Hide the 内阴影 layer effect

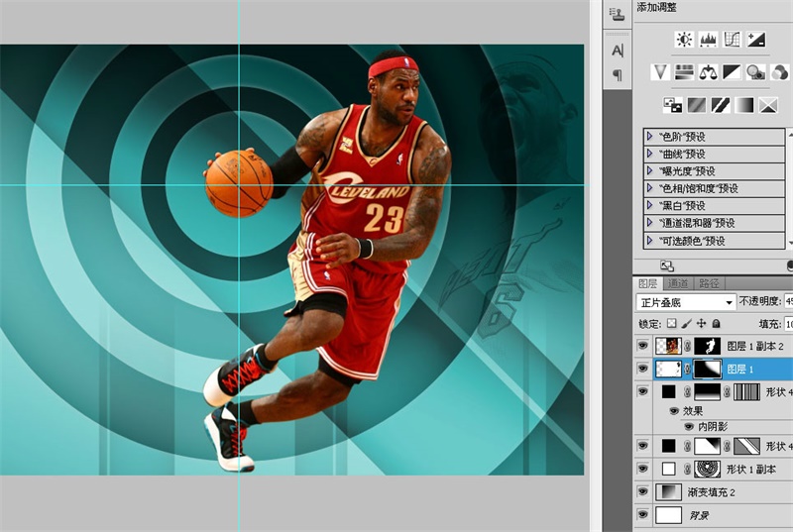click(x=689, y=426)
